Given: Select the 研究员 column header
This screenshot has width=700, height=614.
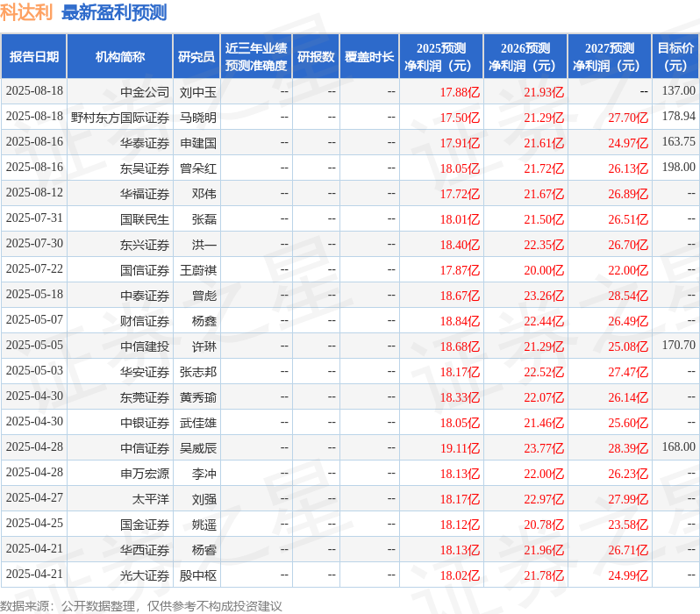Looking at the screenshot, I should [196, 57].
